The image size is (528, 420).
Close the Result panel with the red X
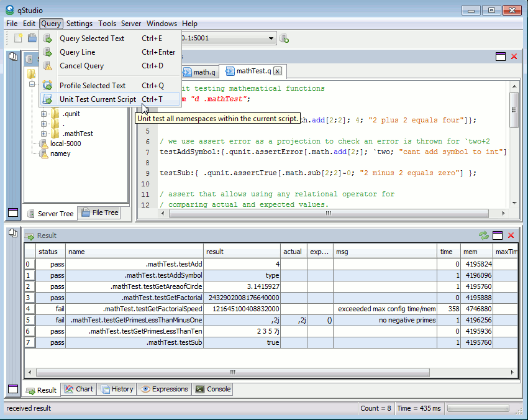pyautogui.click(x=511, y=235)
